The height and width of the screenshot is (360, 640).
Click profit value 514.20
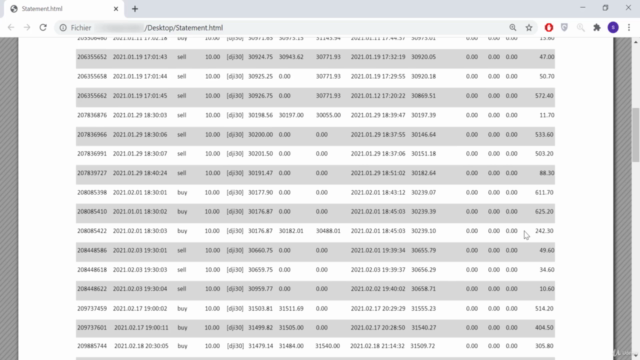click(544, 309)
